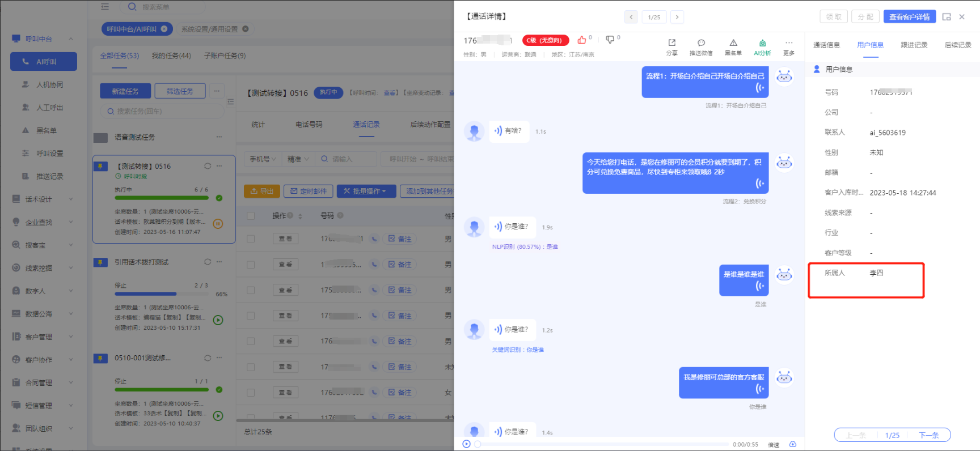Click the 查看客户详情 button
Screen dimensions: 980x451
pos(909,17)
